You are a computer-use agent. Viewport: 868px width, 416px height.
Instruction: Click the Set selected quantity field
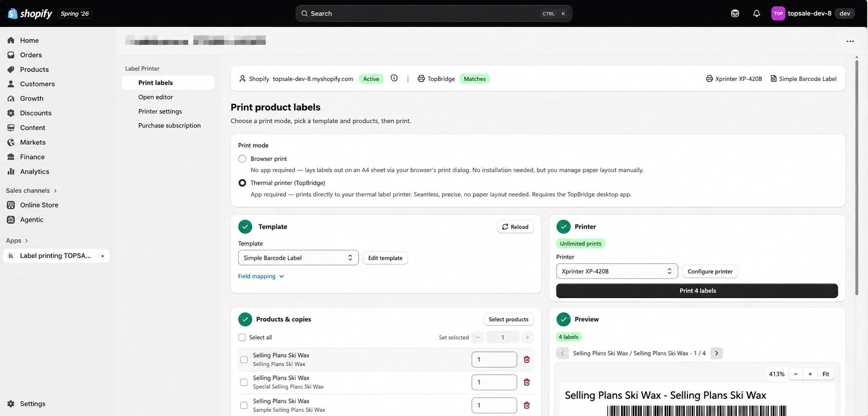coord(503,337)
